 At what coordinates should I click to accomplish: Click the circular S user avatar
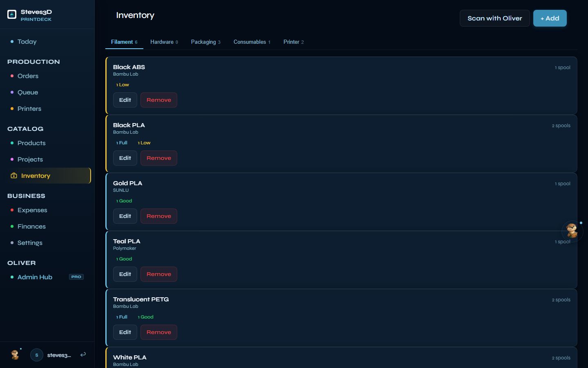36,355
